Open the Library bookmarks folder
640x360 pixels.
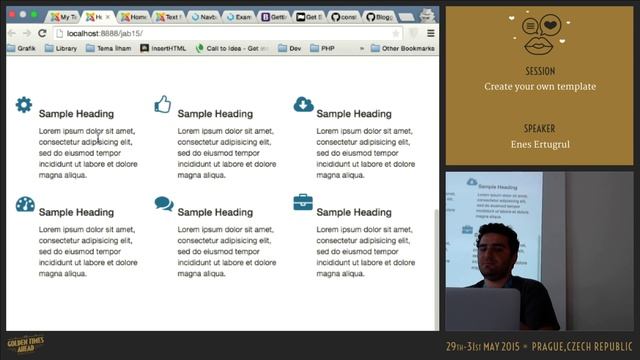(61, 48)
